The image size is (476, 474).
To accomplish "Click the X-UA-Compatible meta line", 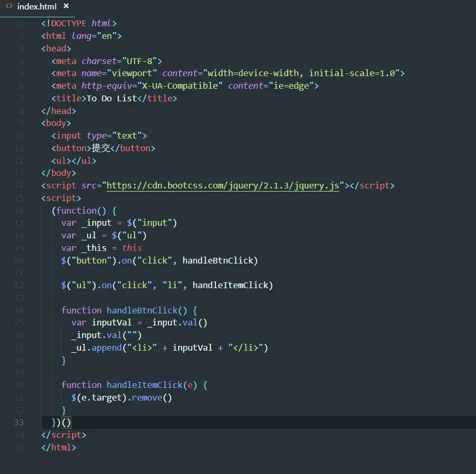I will (185, 86).
